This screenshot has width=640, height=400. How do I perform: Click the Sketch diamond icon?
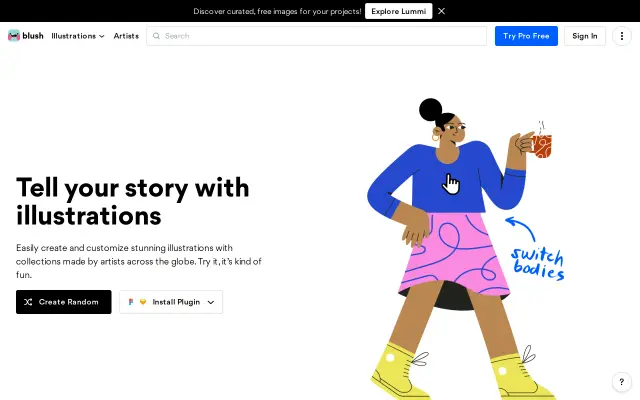click(x=143, y=302)
